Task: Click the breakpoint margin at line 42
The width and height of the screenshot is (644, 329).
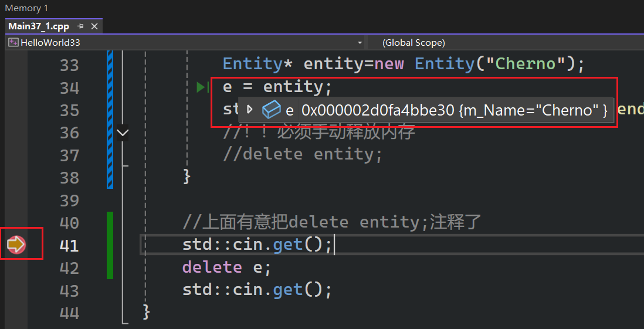Action: tap(16, 267)
